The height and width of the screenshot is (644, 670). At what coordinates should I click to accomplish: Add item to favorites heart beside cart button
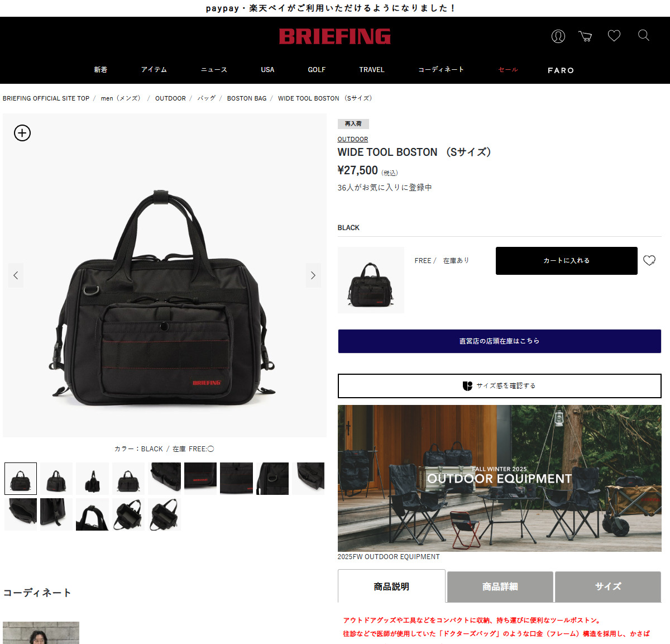649,260
